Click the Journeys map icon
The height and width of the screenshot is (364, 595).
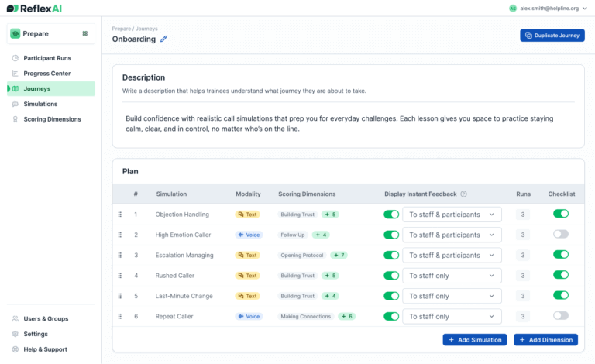15,89
